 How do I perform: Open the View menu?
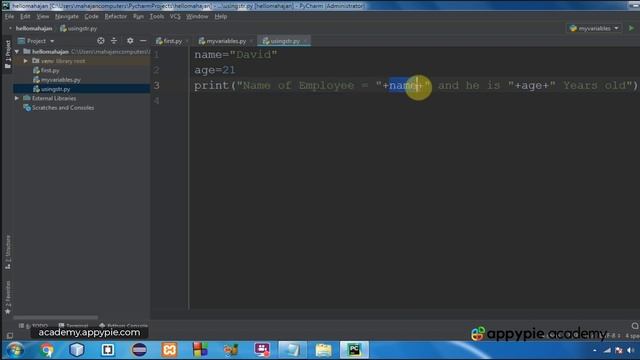pyautogui.click(x=42, y=16)
